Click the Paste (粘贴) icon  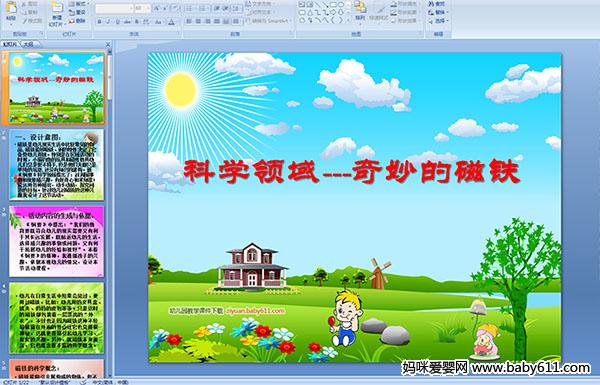11,8
